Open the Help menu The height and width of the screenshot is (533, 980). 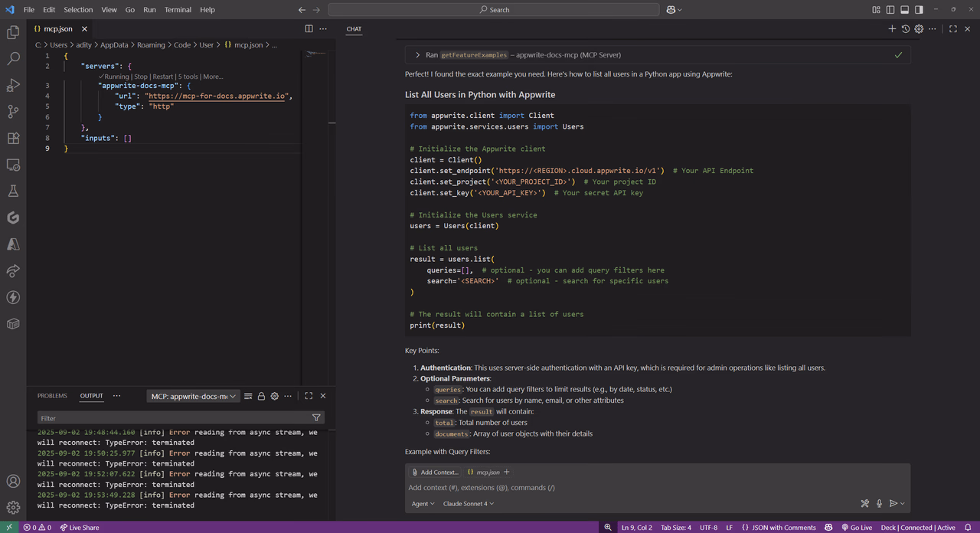pos(207,10)
